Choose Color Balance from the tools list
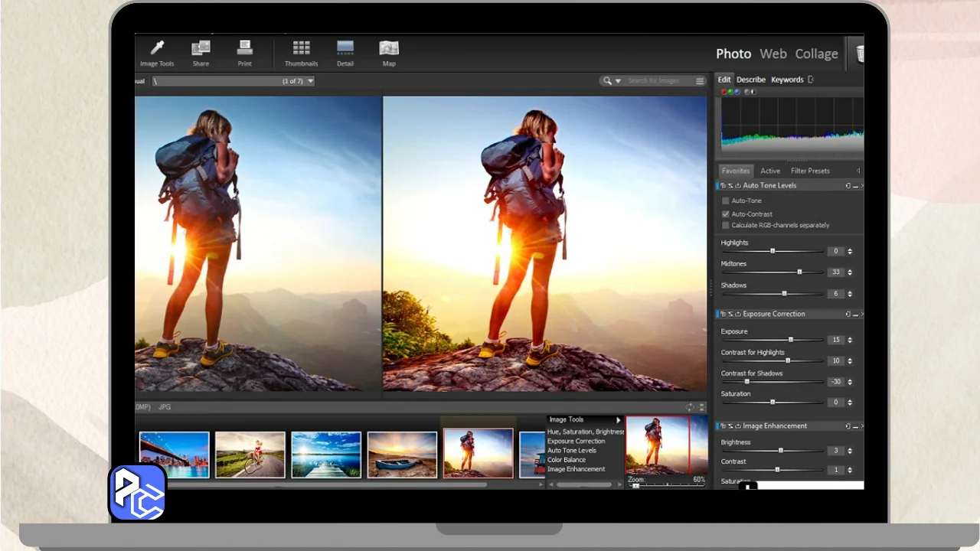980x551 pixels. [x=567, y=460]
